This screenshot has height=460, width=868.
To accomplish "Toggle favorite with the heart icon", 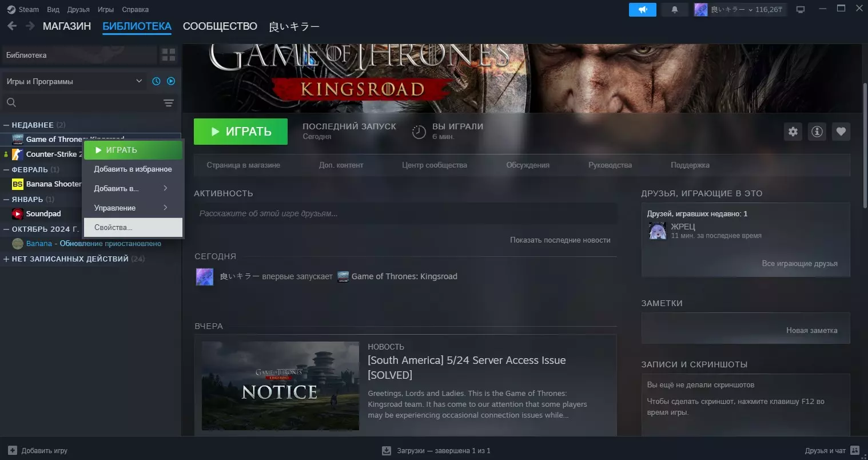I will 841,132.
